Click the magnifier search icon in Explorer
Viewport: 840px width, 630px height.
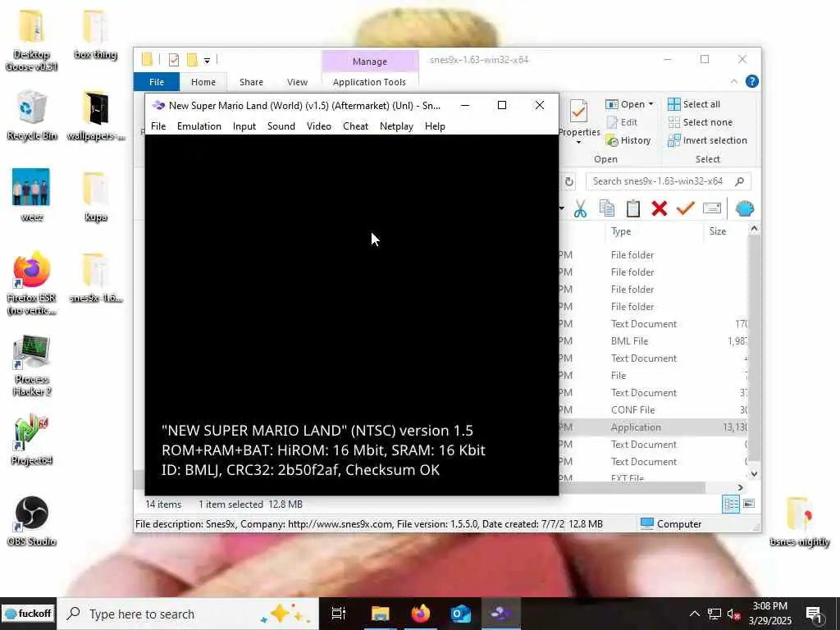[x=740, y=181]
